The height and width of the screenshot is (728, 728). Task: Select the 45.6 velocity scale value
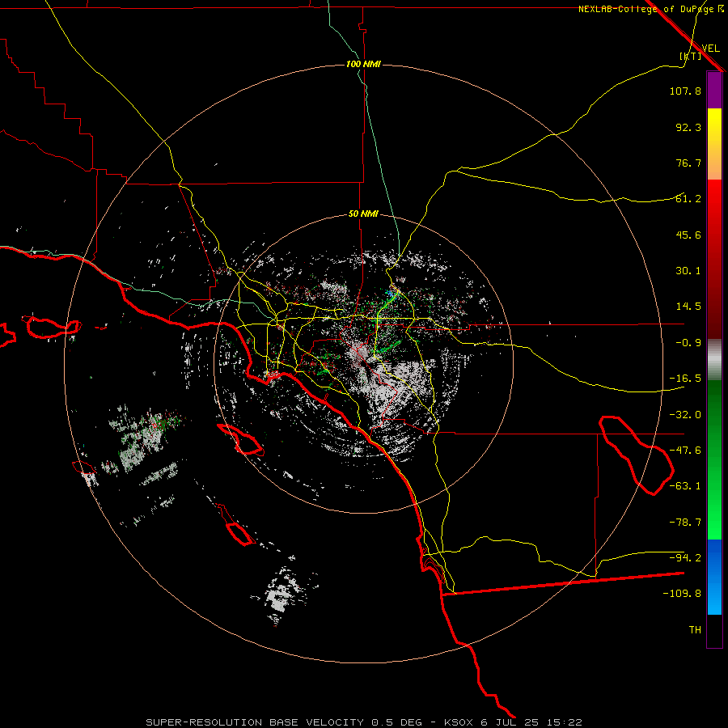[688, 235]
